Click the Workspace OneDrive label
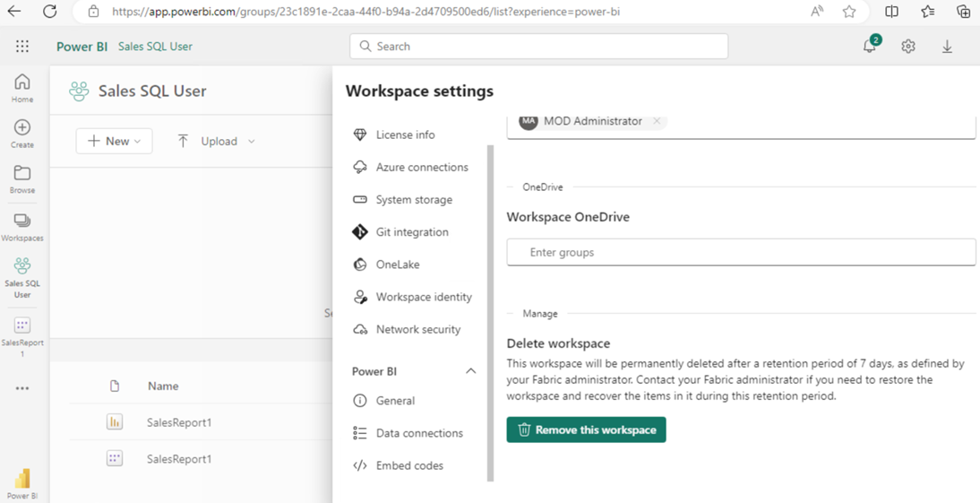980x503 pixels. [x=568, y=217]
